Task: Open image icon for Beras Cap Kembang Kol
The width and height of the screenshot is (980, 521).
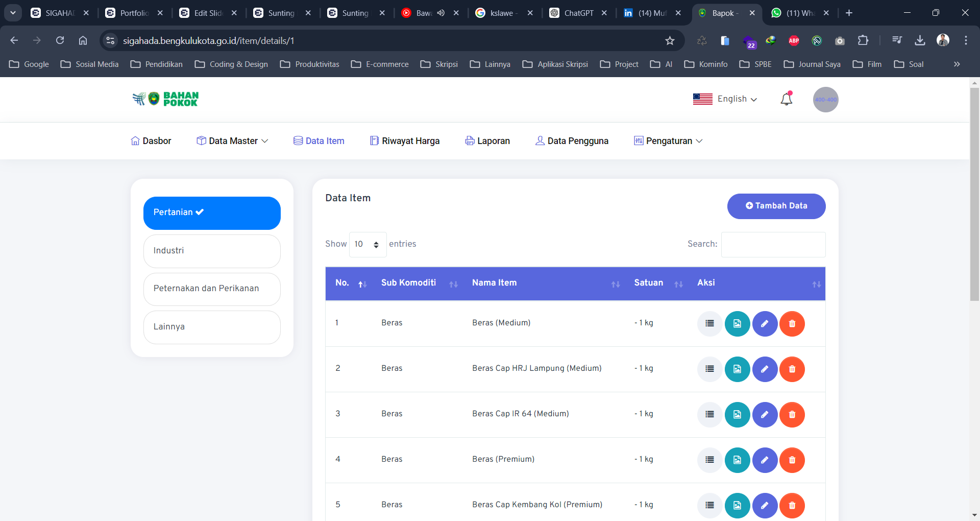Action: 737,505
